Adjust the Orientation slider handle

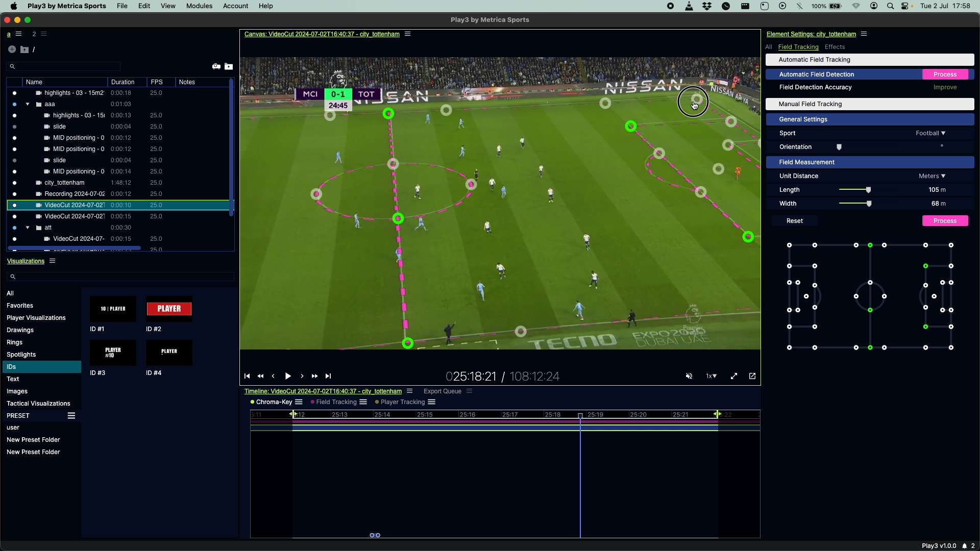[839, 147]
